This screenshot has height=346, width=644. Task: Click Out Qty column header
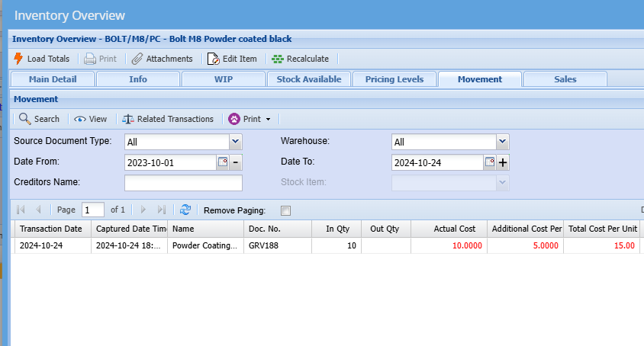point(386,229)
